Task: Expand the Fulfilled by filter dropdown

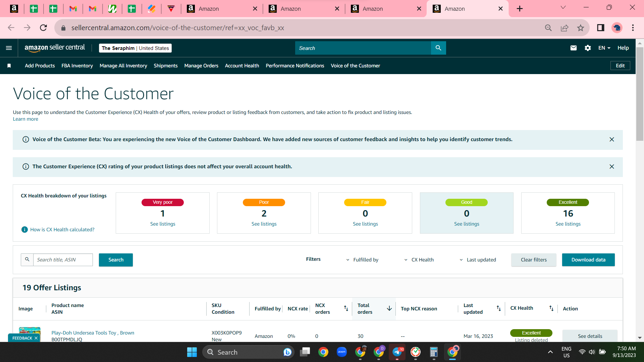Action: 362,260
